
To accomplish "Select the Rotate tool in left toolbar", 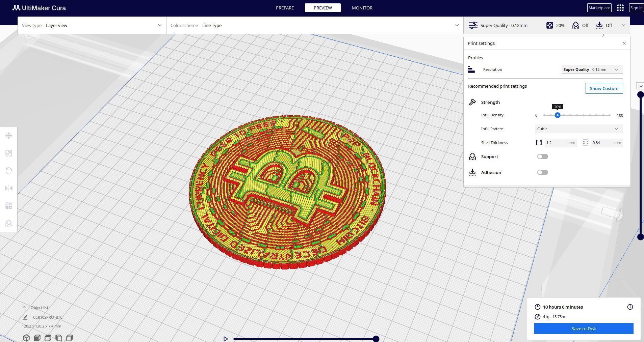I will point(9,171).
